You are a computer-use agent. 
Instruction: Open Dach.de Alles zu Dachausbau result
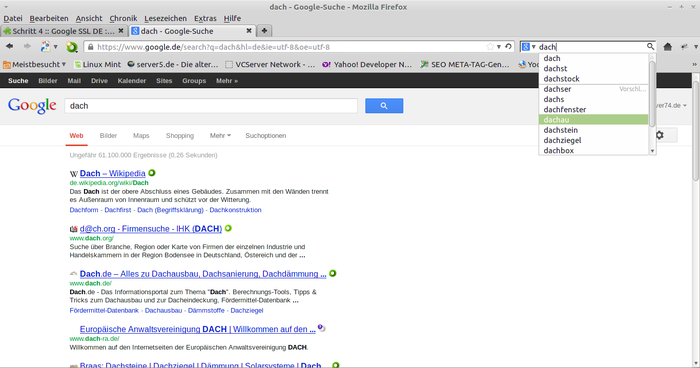click(x=203, y=274)
